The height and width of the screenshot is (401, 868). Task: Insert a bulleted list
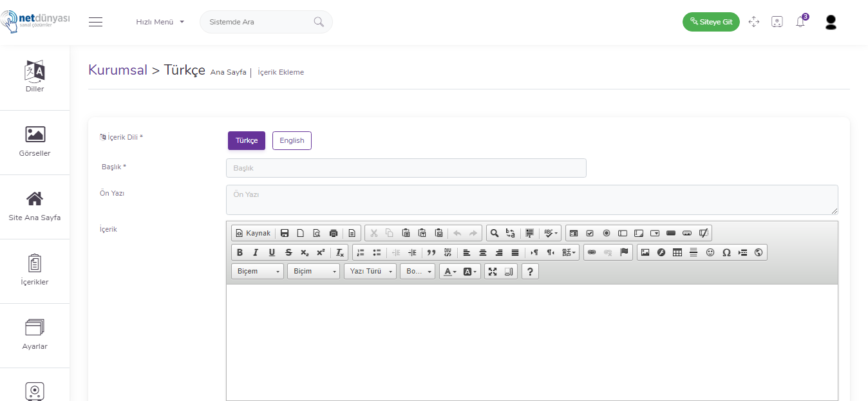click(x=377, y=252)
